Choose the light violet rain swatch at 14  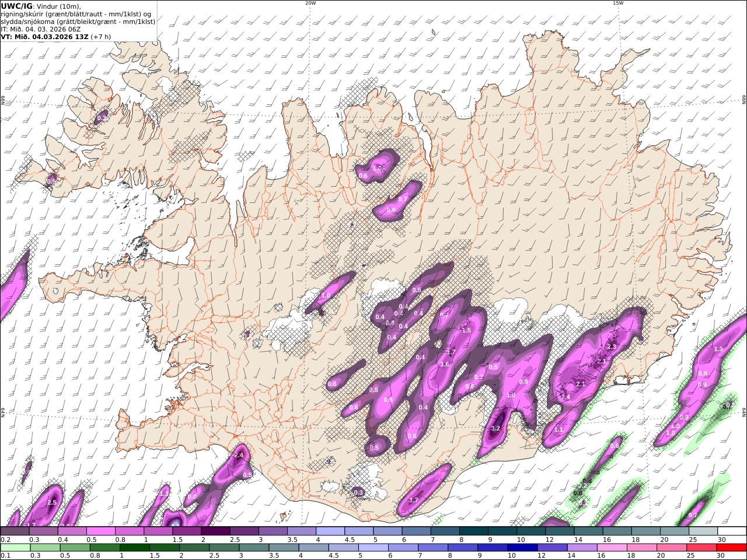581,547
